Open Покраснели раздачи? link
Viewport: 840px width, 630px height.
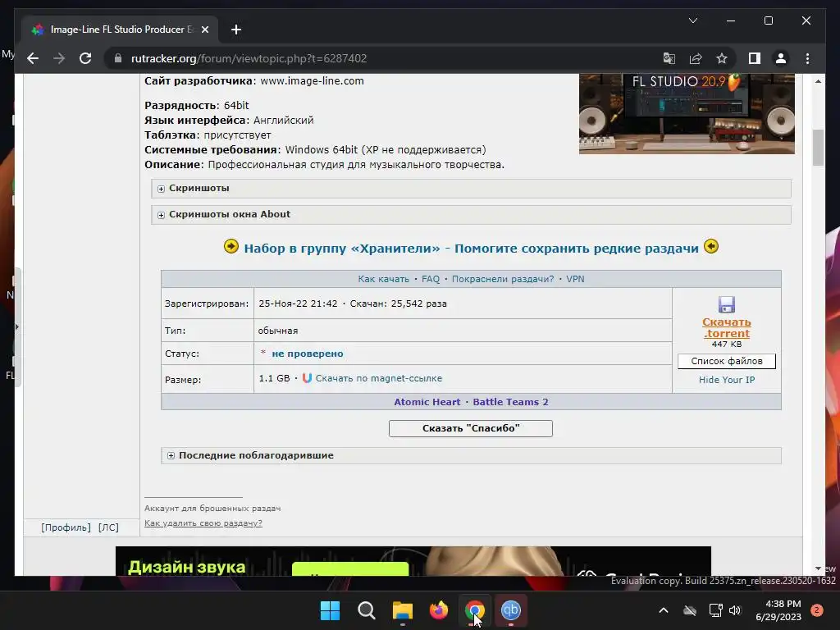pos(503,279)
